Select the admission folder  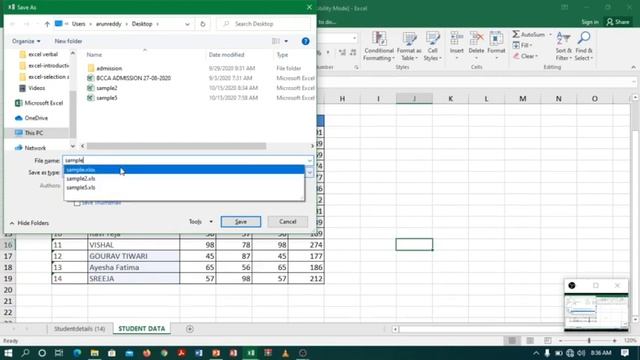click(109, 68)
